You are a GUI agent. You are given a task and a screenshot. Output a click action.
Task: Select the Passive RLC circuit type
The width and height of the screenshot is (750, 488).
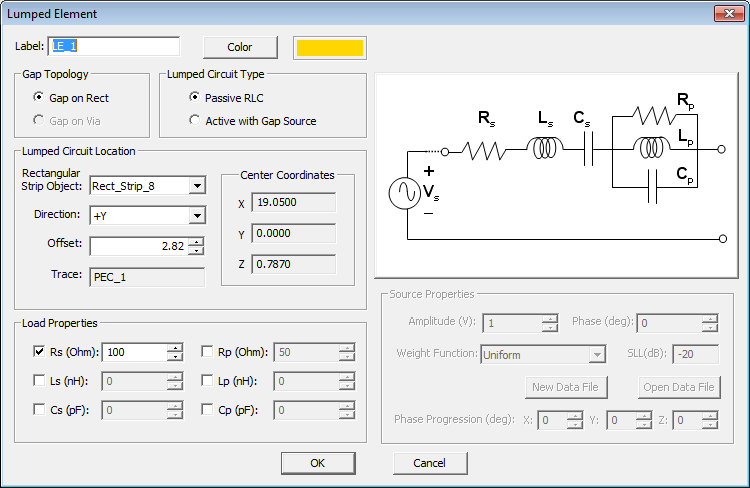195,98
